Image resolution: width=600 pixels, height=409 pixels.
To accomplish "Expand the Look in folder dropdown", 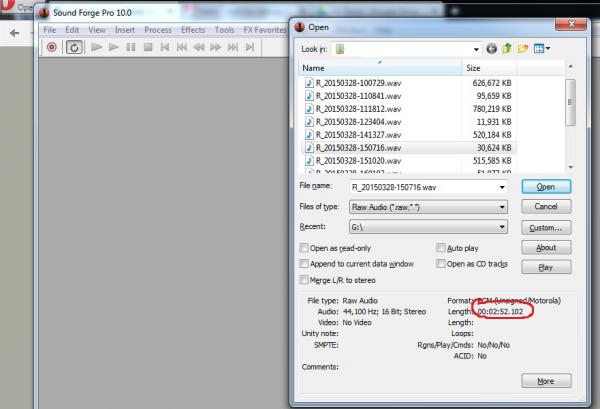I will (475, 48).
